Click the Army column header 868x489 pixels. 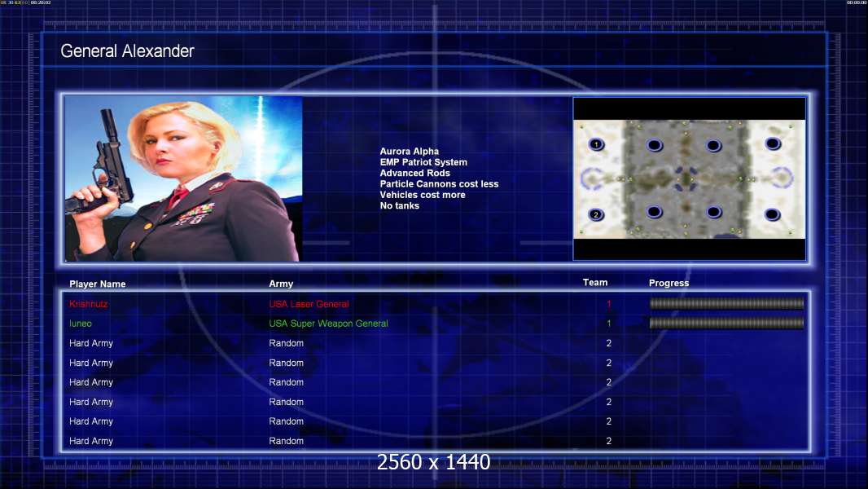(281, 284)
